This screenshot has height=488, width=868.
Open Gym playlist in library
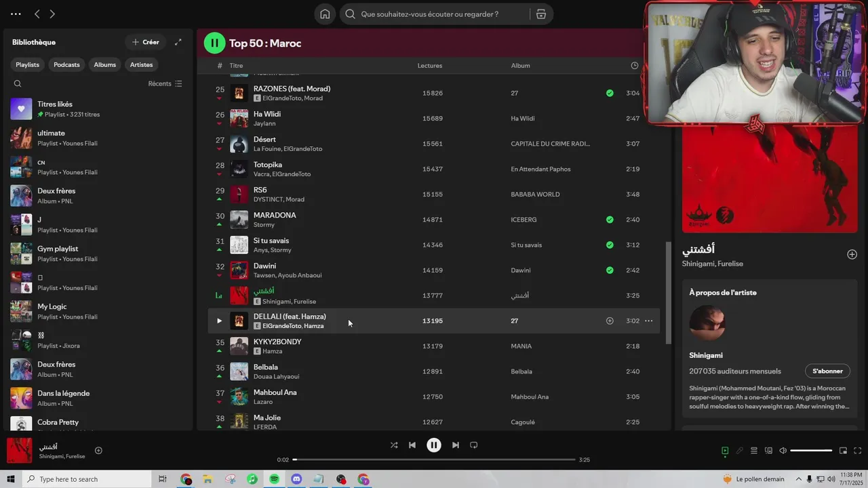point(98,253)
